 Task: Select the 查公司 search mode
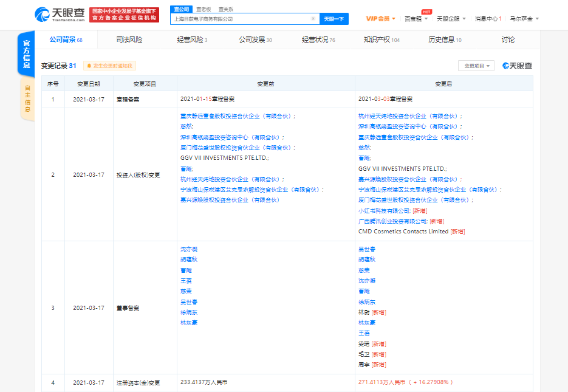click(181, 9)
